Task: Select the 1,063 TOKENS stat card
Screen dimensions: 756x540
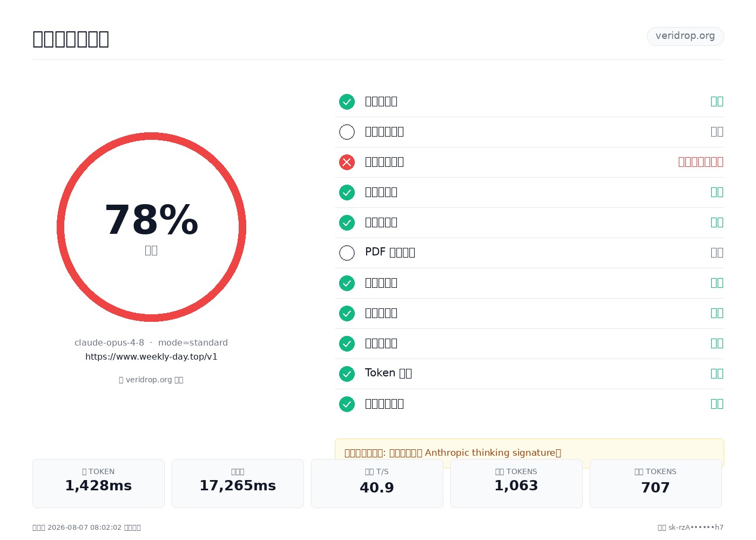Action: pyautogui.click(x=516, y=483)
